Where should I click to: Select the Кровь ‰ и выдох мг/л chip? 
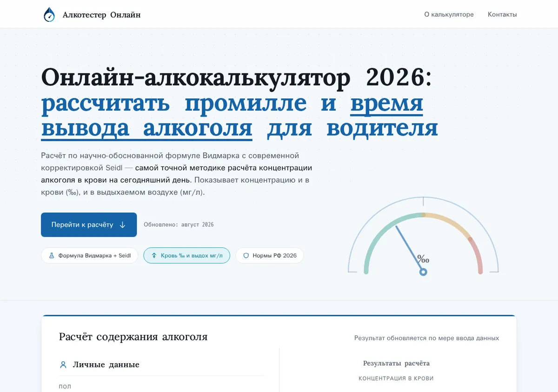coord(186,255)
